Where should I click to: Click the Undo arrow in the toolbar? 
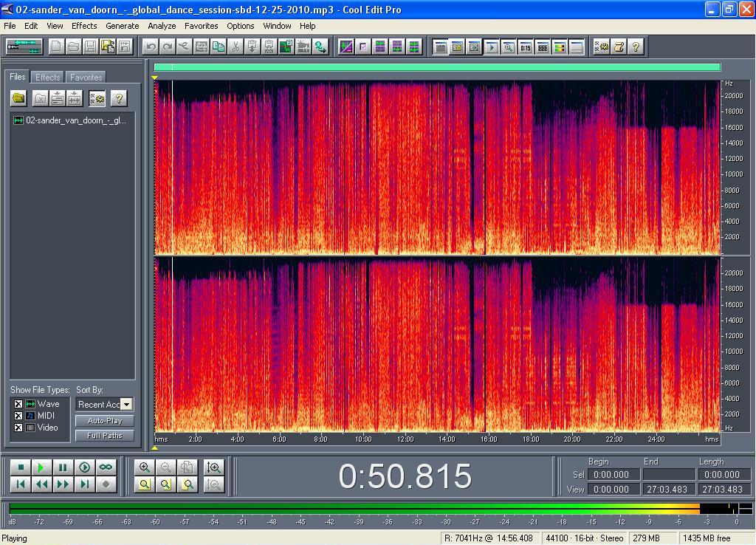pyautogui.click(x=151, y=47)
